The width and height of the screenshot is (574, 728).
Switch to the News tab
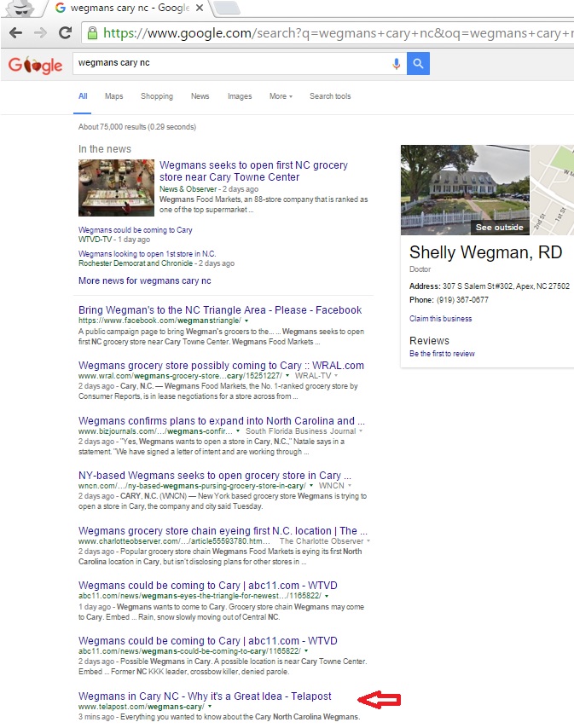coord(200,96)
